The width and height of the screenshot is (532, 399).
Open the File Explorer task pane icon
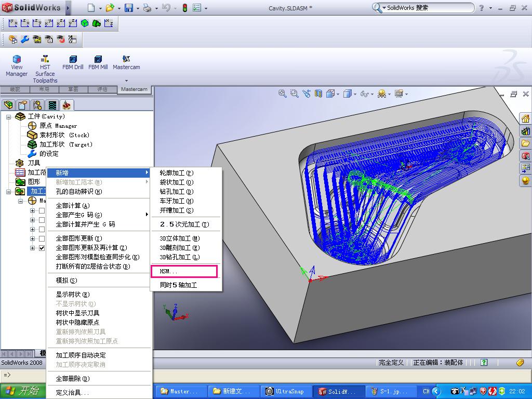(x=526, y=143)
